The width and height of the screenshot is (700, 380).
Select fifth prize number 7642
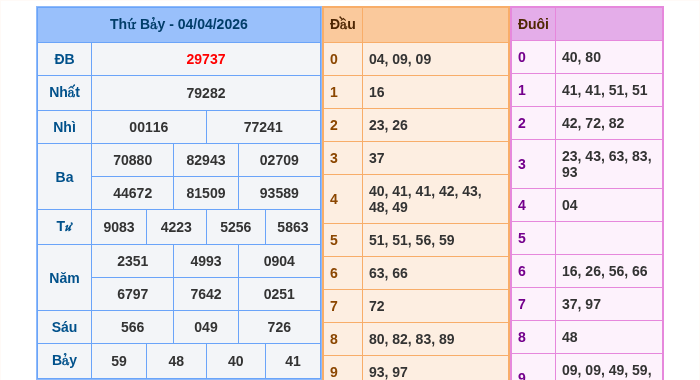point(206,294)
